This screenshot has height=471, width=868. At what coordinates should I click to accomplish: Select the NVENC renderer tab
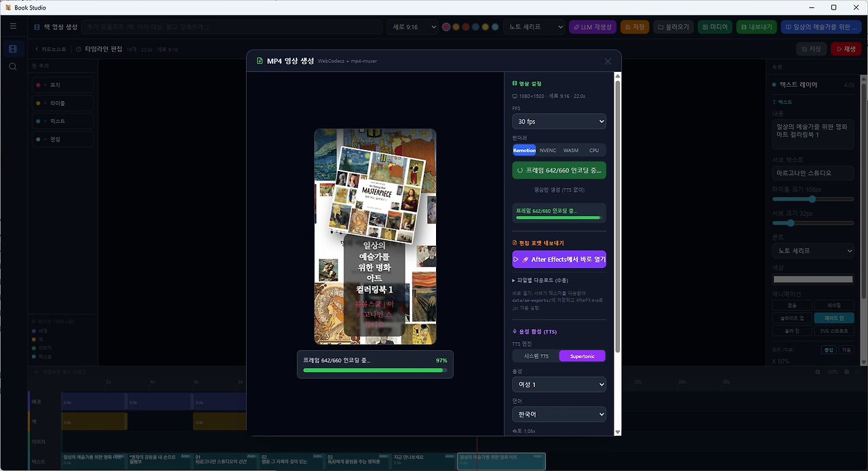pyautogui.click(x=547, y=150)
